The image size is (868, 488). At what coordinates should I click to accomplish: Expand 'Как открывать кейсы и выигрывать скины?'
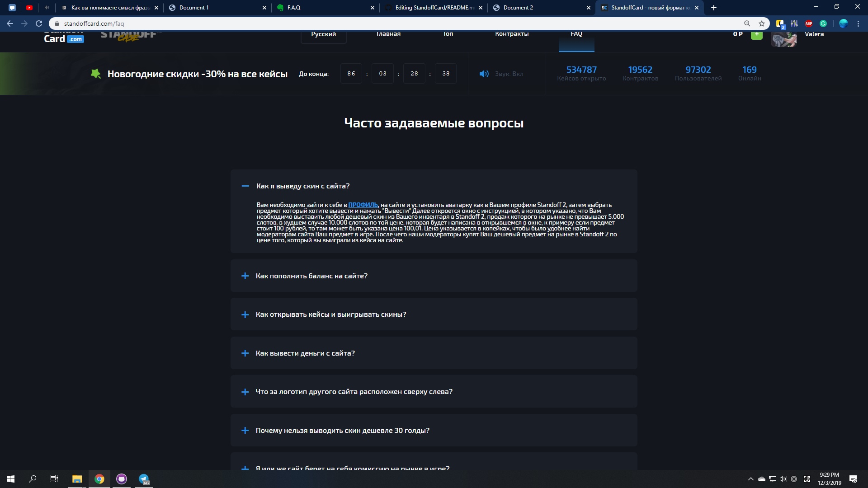click(245, 314)
